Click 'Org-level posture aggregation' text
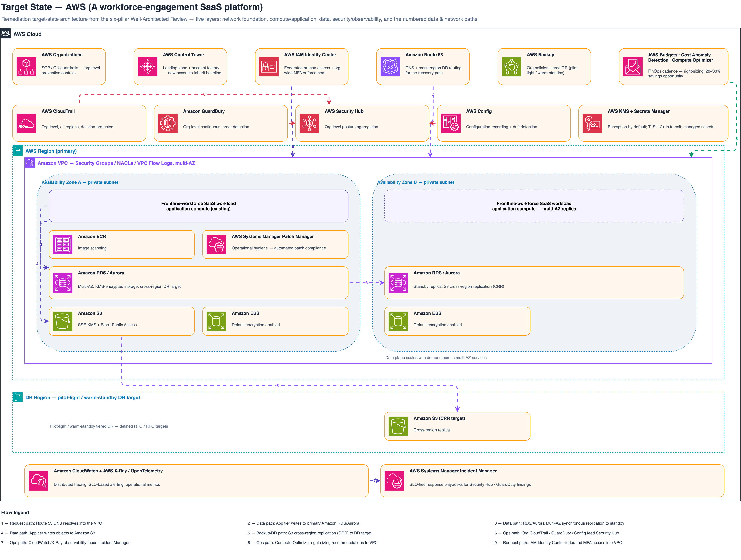Screen dimensions: 741x560 [x=351, y=127]
